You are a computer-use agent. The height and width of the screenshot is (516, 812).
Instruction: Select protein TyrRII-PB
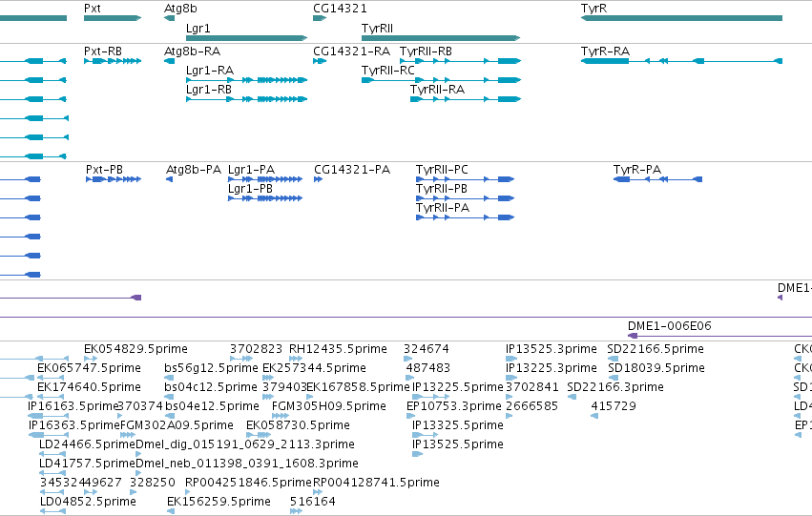click(465, 198)
